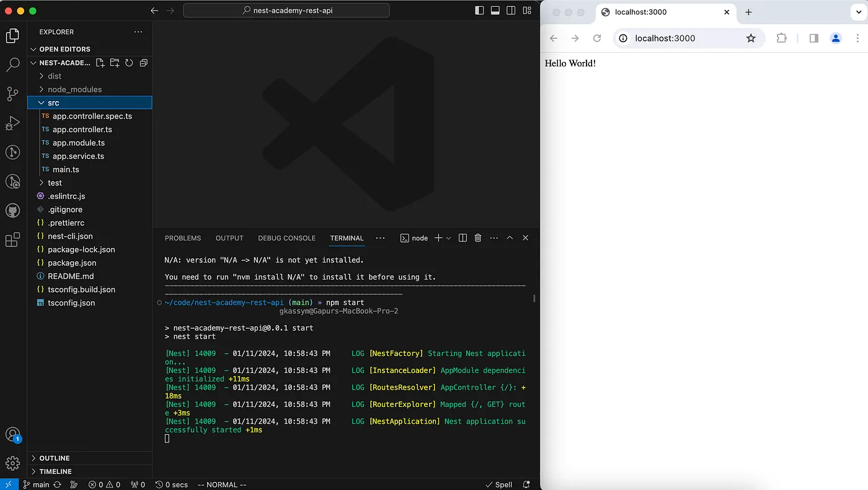868x490 pixels.
Task: Collapse all folders in the explorer
Action: click(x=143, y=63)
